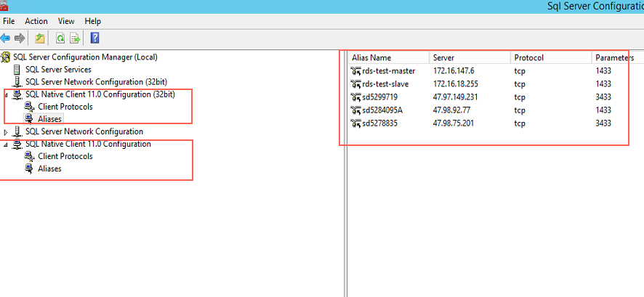The image size is (644, 297).
Task: Click server address 172.16.18.255
Action: 456,84
